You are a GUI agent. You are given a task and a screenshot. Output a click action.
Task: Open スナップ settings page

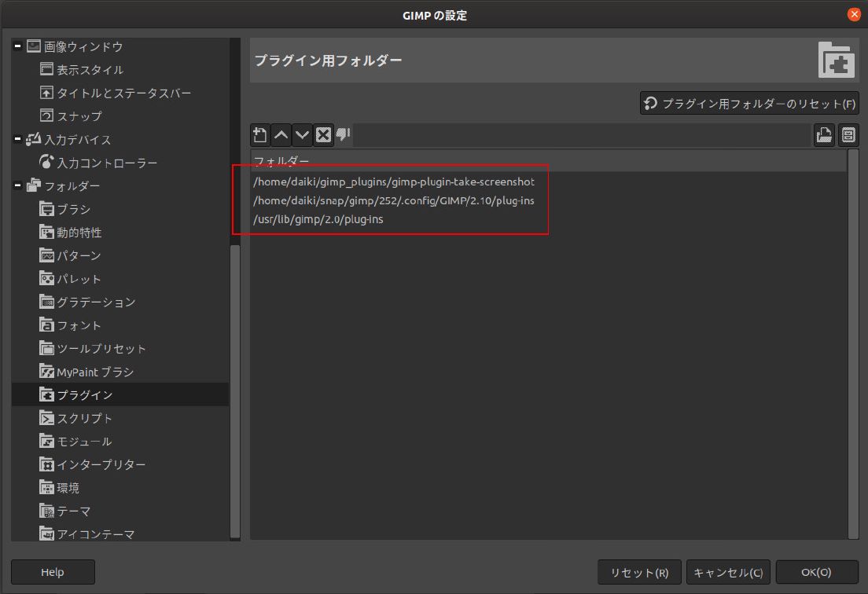[x=79, y=116]
